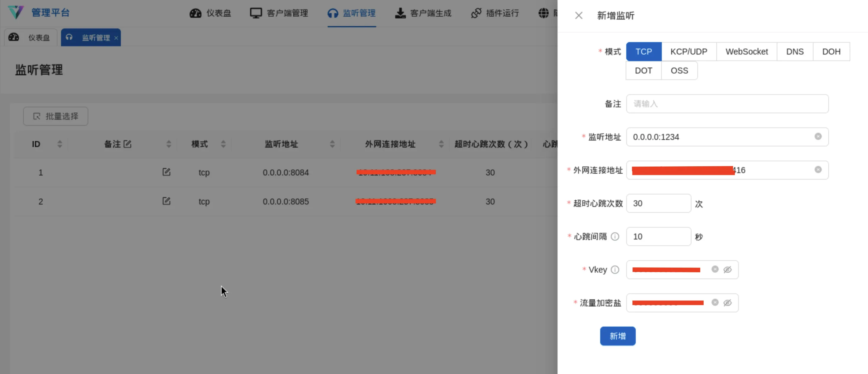The width and height of the screenshot is (868, 374).
Task: Select WebSocket mode option
Action: (746, 52)
